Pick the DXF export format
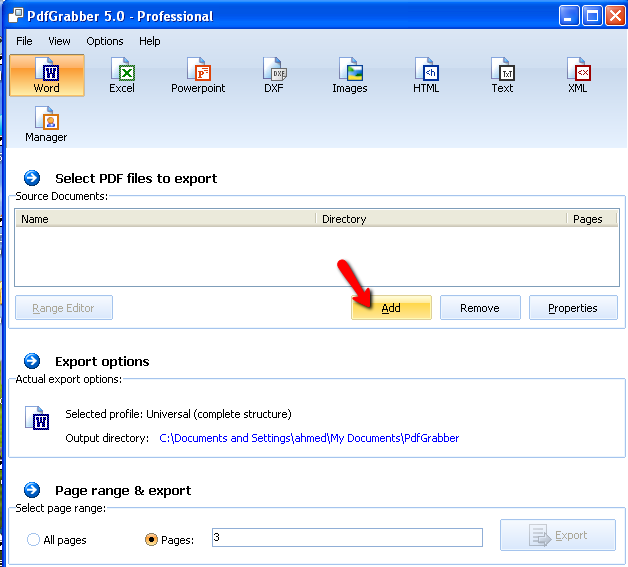Screen dimensions: 628x567 (274, 75)
